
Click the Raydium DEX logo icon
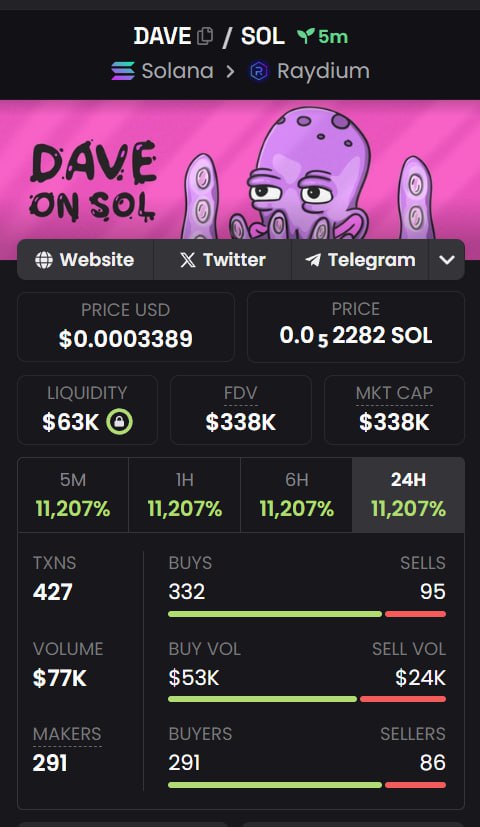pyautogui.click(x=258, y=71)
